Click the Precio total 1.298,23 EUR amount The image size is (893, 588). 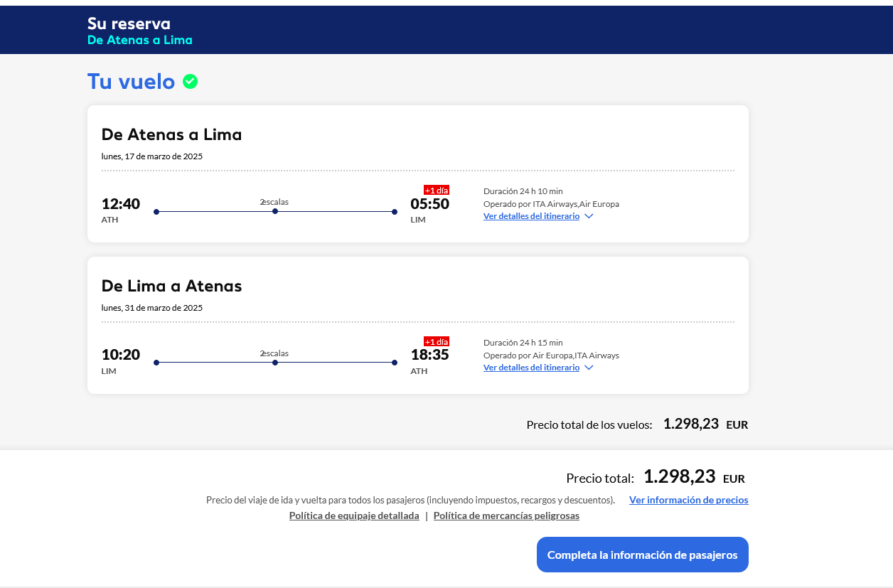[x=694, y=477]
